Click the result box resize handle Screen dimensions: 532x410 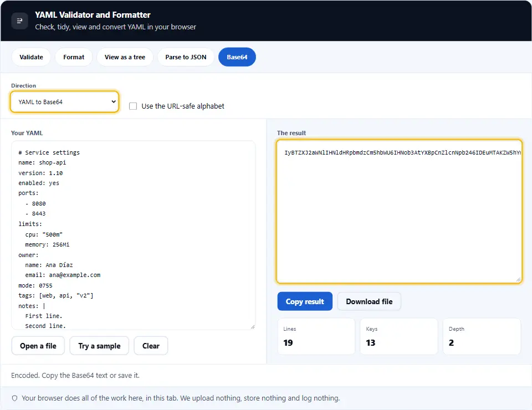coord(518,279)
